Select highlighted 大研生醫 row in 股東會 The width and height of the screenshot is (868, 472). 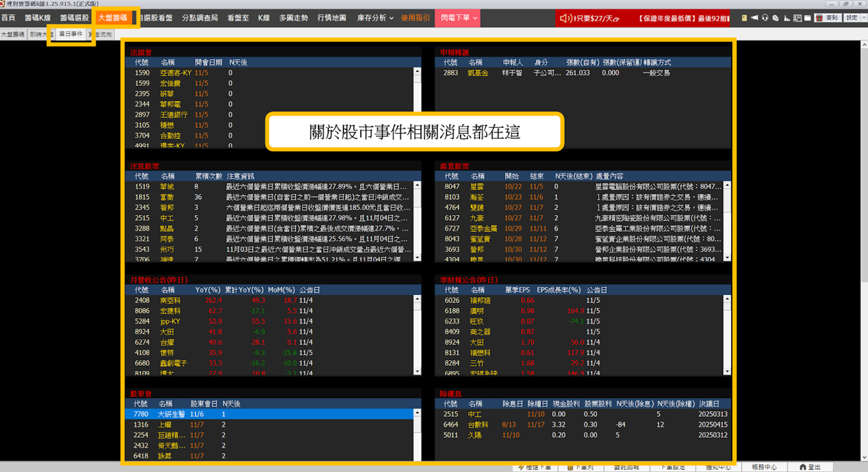pyautogui.click(x=269, y=414)
